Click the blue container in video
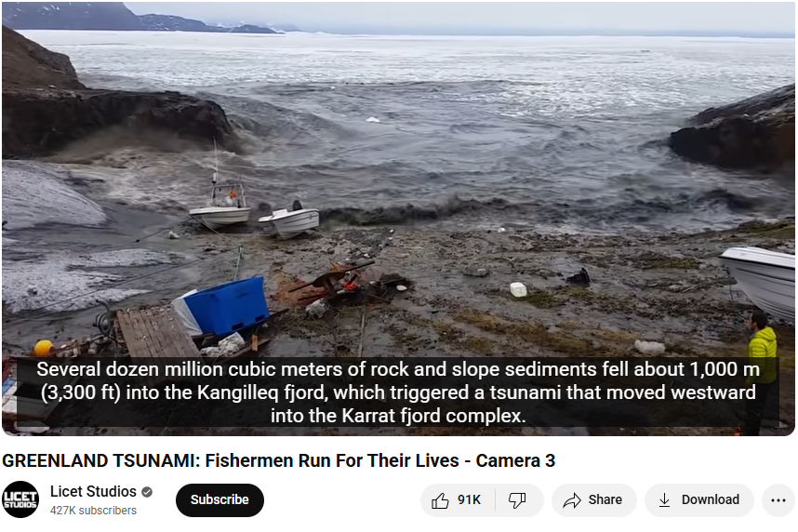The height and width of the screenshot is (532, 798). click(x=226, y=305)
